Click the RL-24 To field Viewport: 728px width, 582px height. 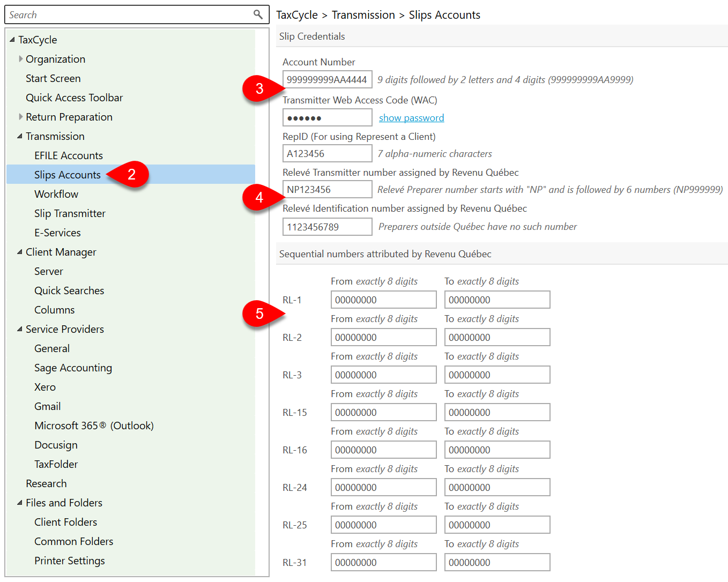[497, 487]
